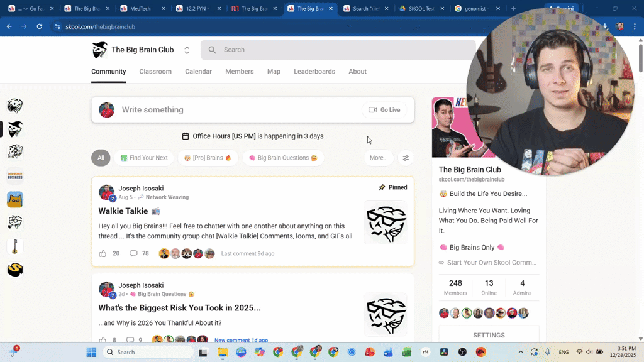The image size is (644, 362).
Task: Open the feed sort filter icon
Action: point(406,158)
